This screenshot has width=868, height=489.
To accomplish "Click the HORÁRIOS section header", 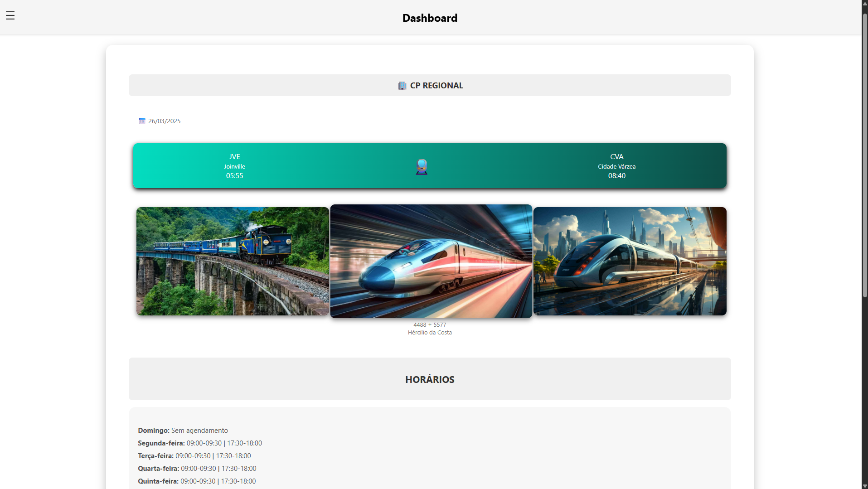I will pyautogui.click(x=429, y=379).
